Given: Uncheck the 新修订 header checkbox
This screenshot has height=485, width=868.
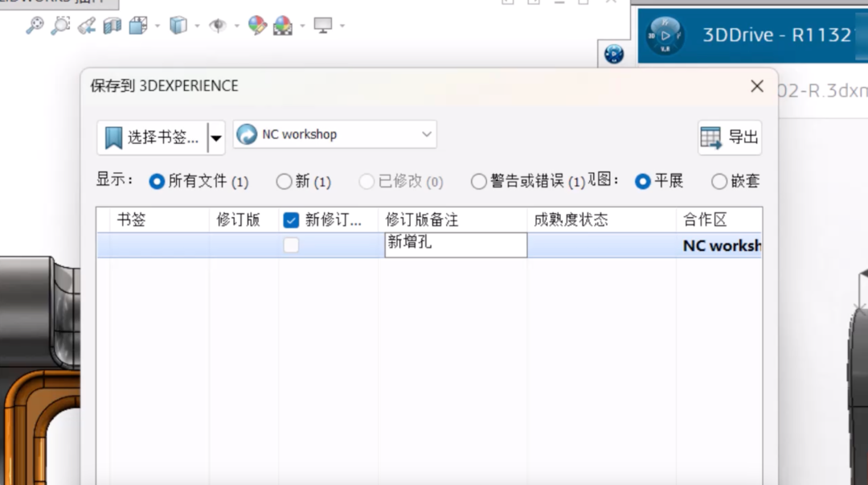Looking at the screenshot, I should (x=291, y=220).
